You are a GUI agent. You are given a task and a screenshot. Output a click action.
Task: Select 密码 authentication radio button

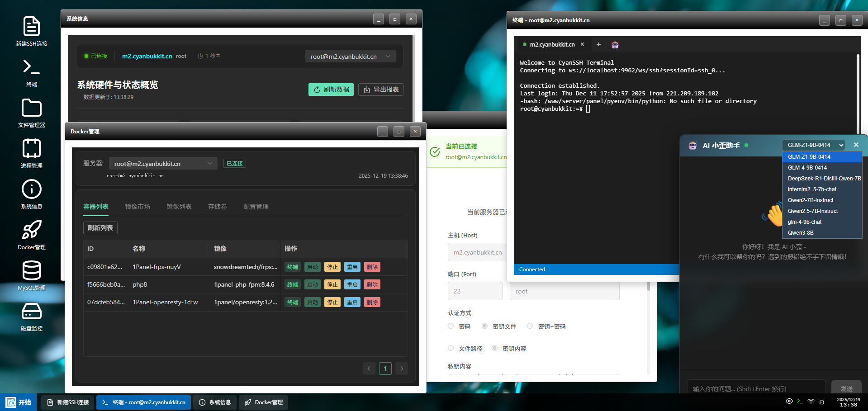pyautogui.click(x=451, y=326)
